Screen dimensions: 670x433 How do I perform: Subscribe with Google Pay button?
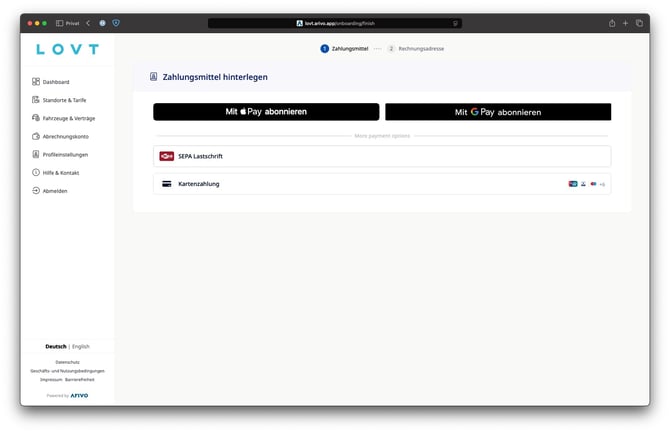pos(497,112)
